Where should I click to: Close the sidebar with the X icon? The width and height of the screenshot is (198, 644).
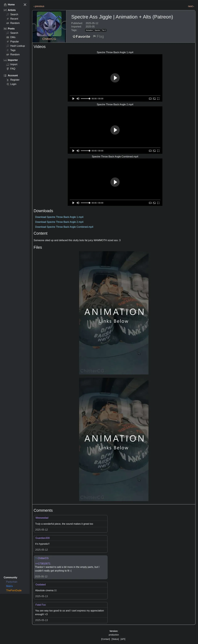(x=25, y=4)
